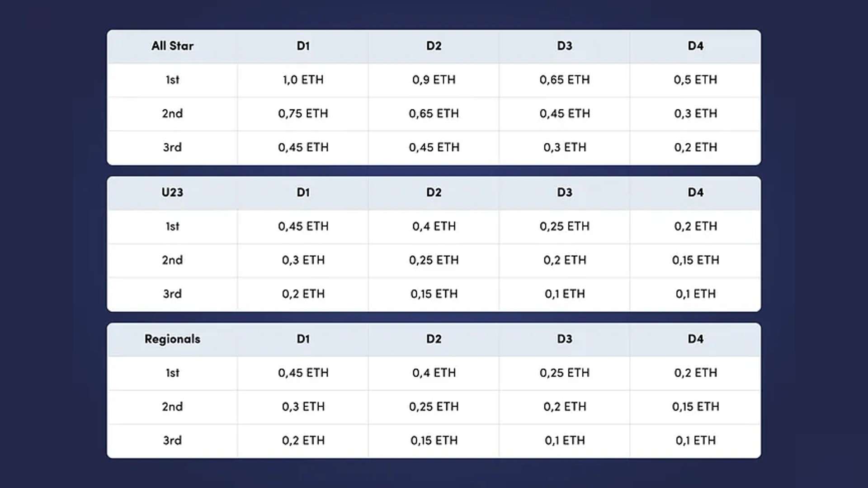Click the D4 header in U23 table
The image size is (868, 488).
pyautogui.click(x=695, y=192)
